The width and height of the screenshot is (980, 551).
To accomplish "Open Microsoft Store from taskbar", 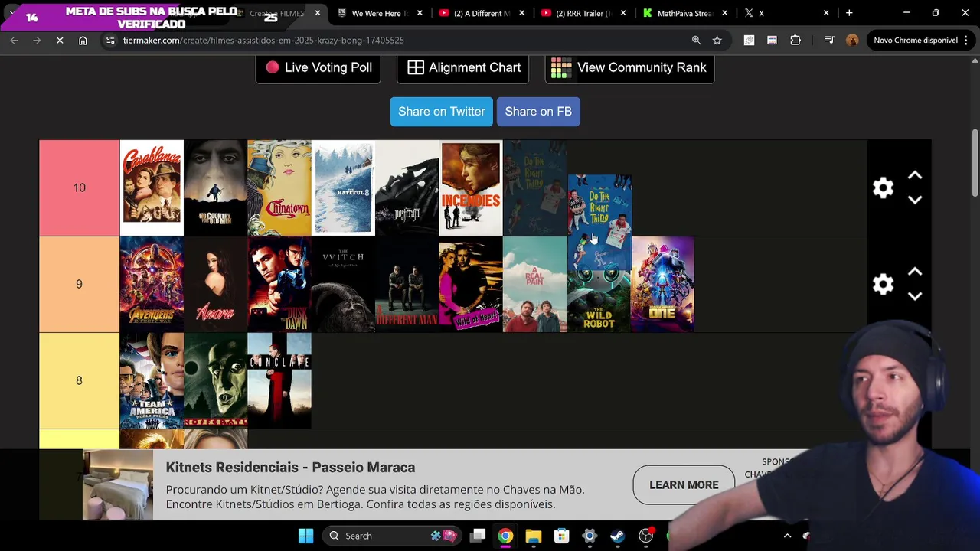I will click(x=561, y=536).
